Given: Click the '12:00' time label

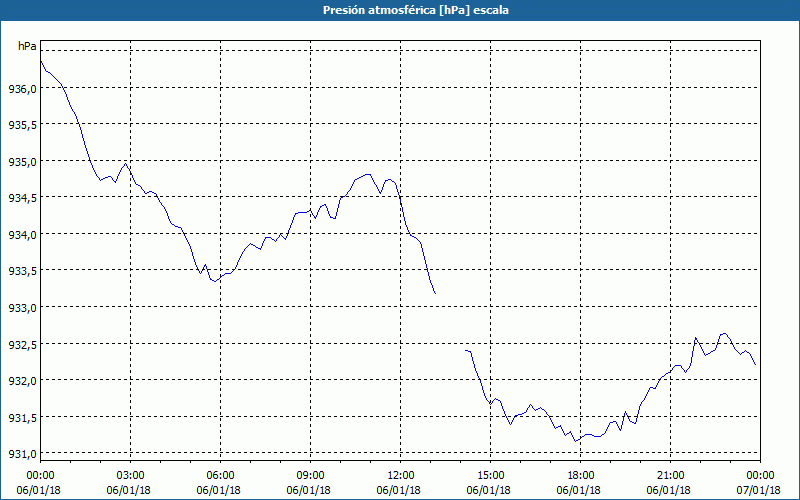Looking at the screenshot, I should (401, 476).
